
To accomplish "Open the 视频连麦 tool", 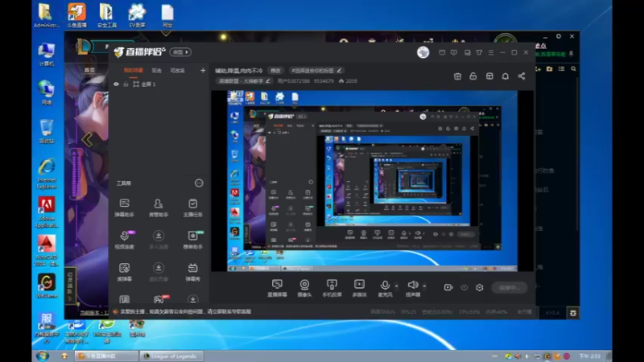I will pos(125,239).
